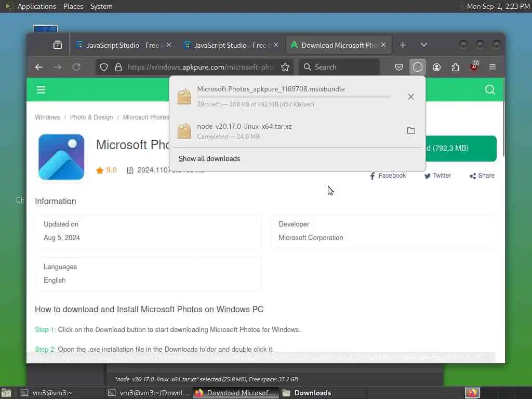This screenshot has width=532, height=399.
Task: Open new browser tab
Action: [x=403, y=45]
